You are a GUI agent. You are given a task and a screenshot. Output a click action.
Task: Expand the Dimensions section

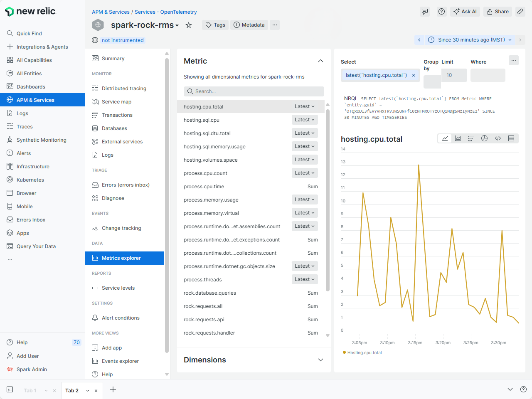click(320, 360)
